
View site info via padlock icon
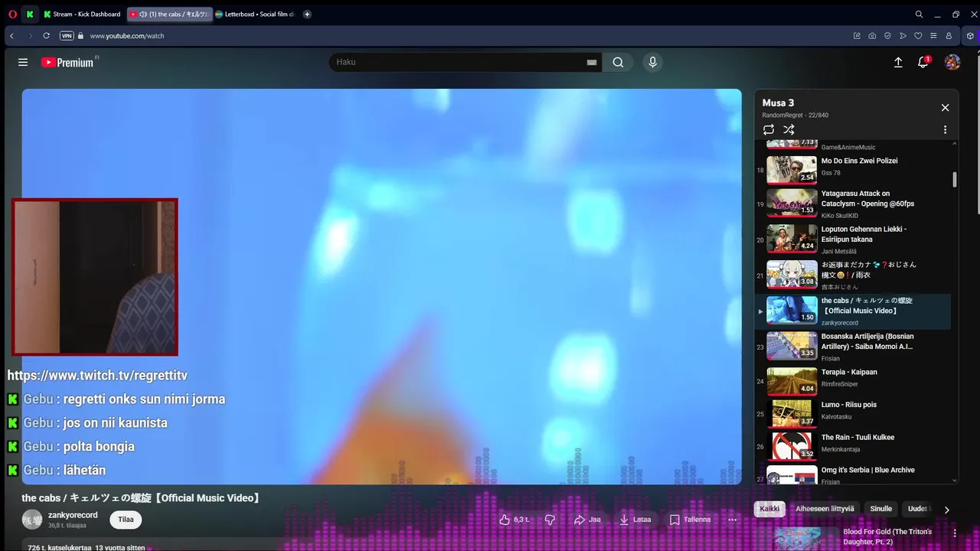coord(80,36)
